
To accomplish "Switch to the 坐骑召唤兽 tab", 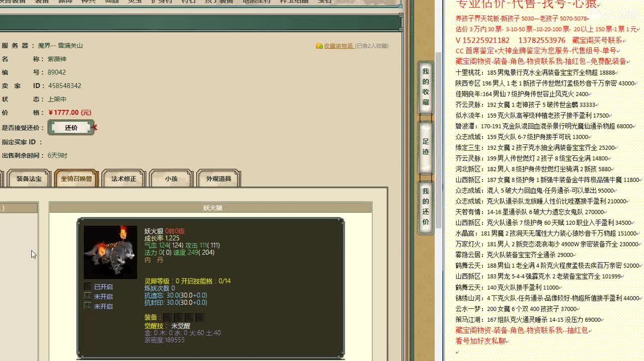I will click(x=76, y=178).
